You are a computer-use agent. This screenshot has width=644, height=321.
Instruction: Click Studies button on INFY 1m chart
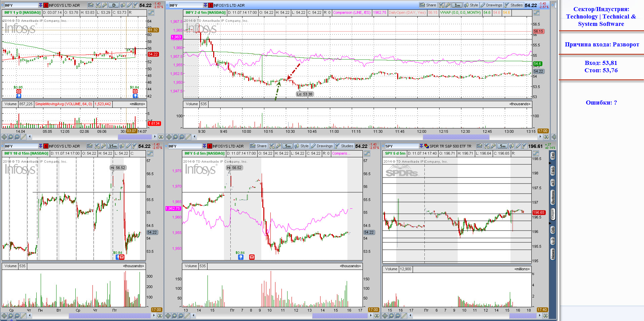(x=514, y=5)
